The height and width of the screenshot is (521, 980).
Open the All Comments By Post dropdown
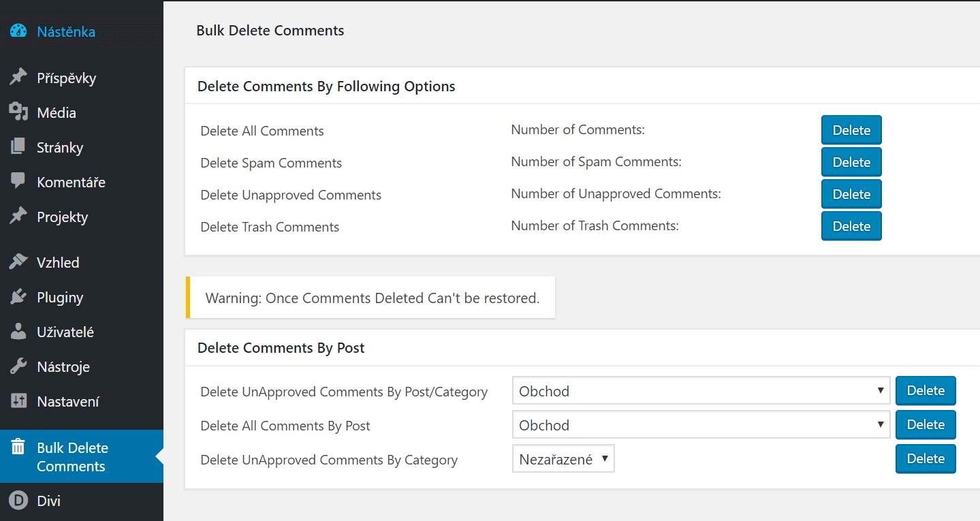point(701,425)
